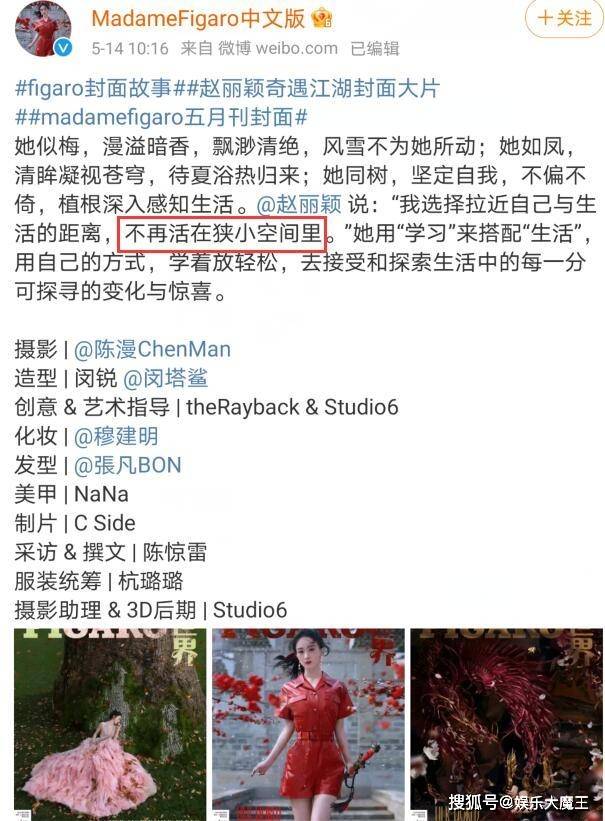Viewport: 605px width, 821px height.
Task: Open MadameFigaro中文版 username link
Action: pos(198,19)
